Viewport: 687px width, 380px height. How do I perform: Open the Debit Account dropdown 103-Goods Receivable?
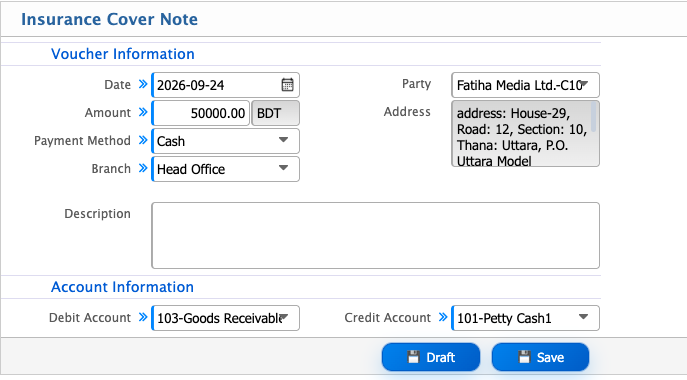click(x=225, y=318)
